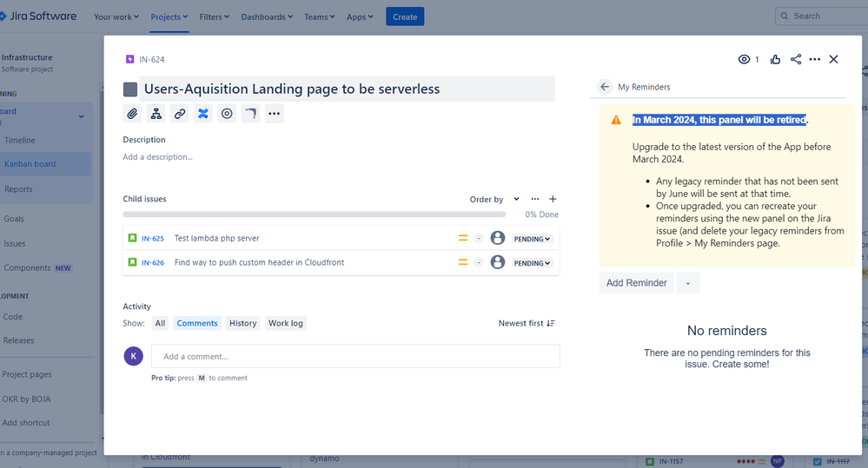
Task: Open the top-right issue actions dots menu
Action: click(814, 59)
